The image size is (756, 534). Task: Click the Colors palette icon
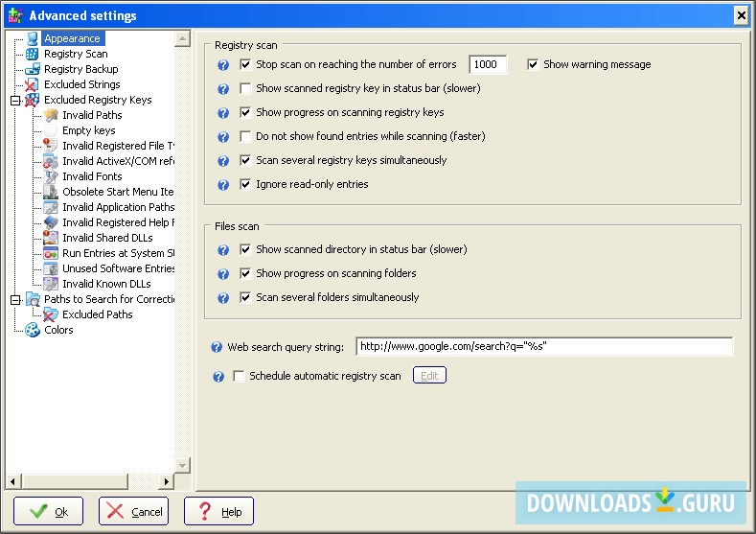point(33,331)
